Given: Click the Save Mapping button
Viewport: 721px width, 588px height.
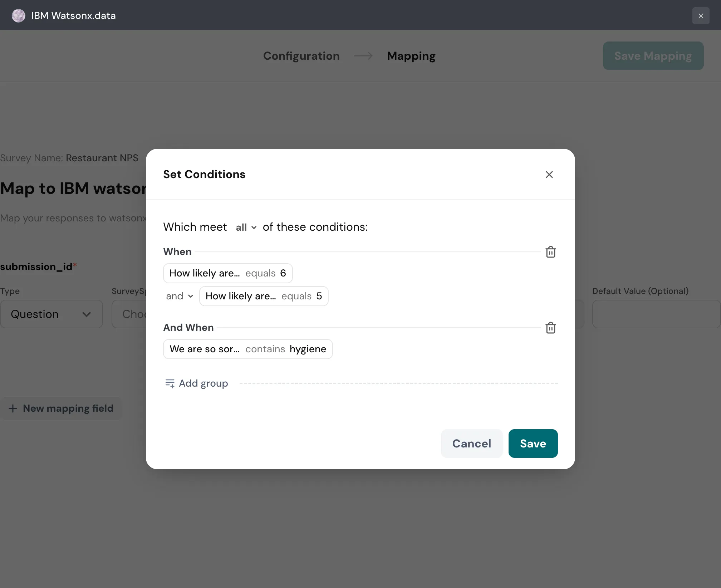Looking at the screenshot, I should click(x=653, y=56).
